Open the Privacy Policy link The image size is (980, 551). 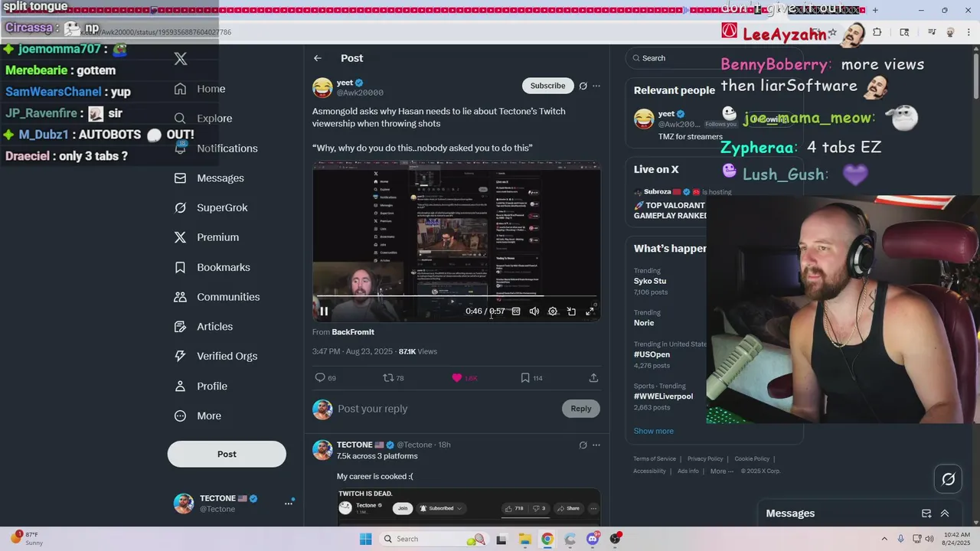tap(704, 459)
